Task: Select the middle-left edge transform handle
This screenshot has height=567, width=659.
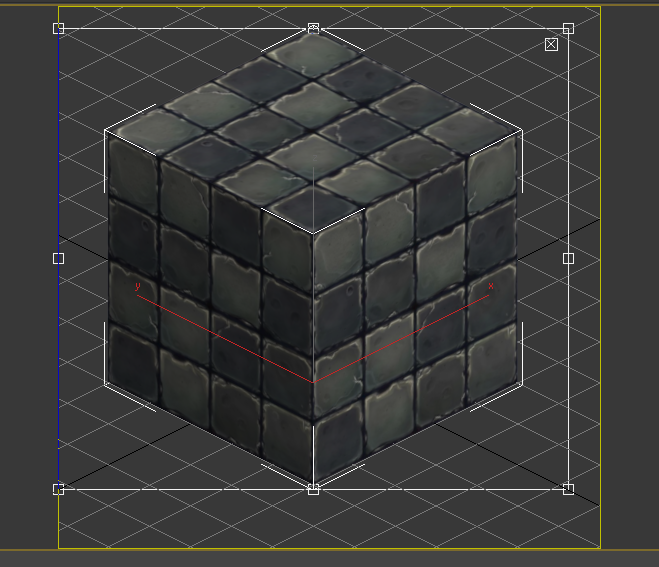Action: (58, 258)
